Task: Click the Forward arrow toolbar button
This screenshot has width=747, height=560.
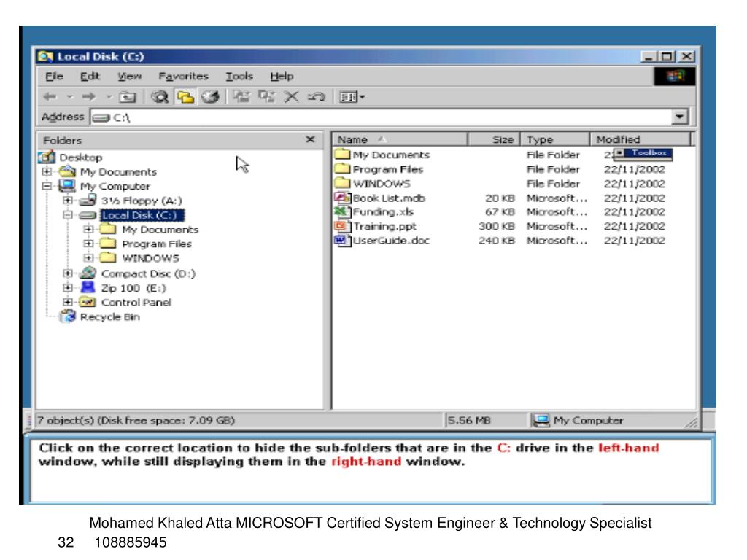Action: coord(88,97)
